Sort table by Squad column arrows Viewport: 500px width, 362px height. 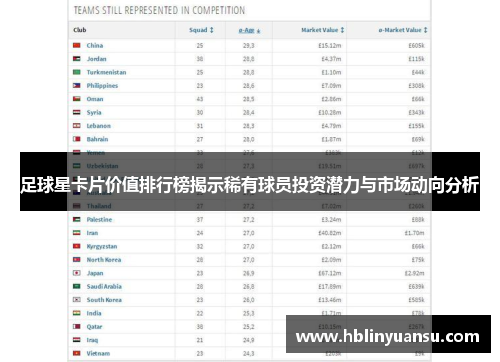(211, 30)
